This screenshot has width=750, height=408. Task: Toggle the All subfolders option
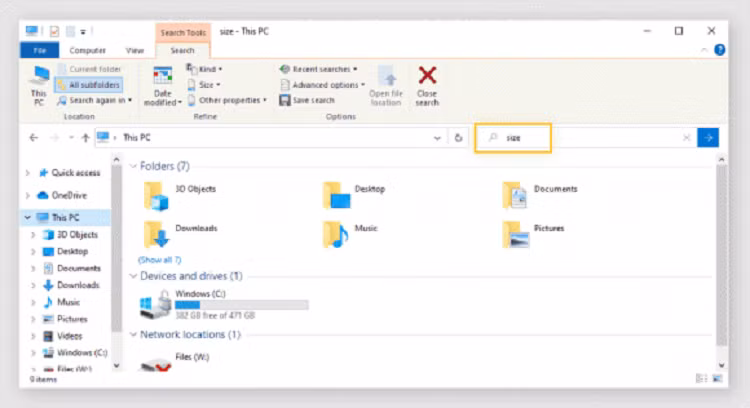[x=88, y=85]
